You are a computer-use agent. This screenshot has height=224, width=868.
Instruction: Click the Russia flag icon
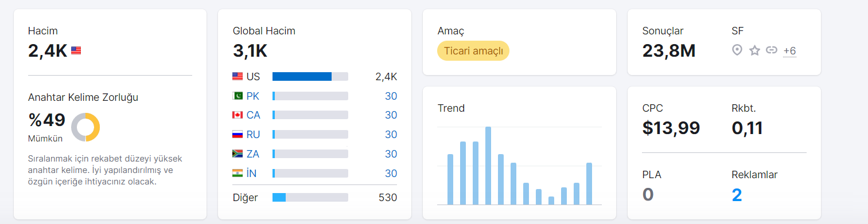click(x=238, y=135)
